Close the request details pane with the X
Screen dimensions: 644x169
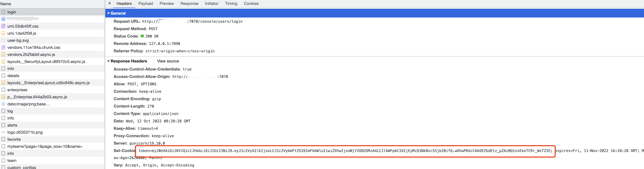(109, 4)
